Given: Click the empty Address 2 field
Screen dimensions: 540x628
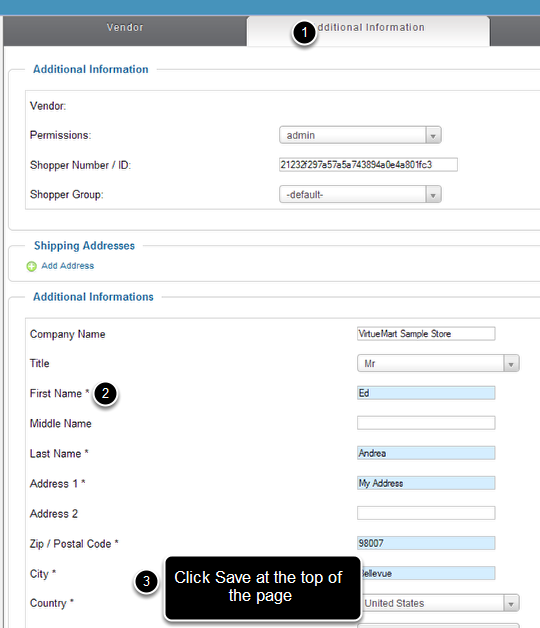Looking at the screenshot, I should 426,513.
